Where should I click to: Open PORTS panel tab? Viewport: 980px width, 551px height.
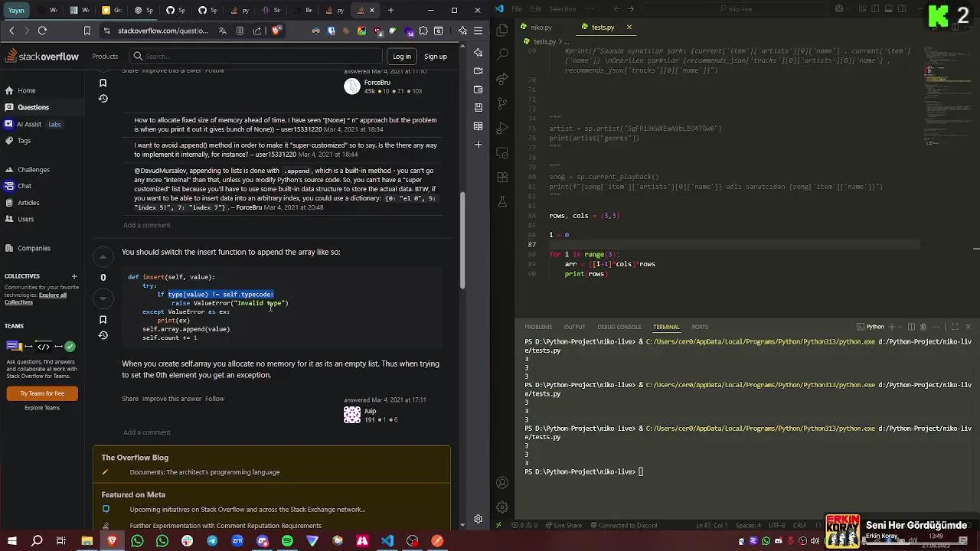pos(700,327)
